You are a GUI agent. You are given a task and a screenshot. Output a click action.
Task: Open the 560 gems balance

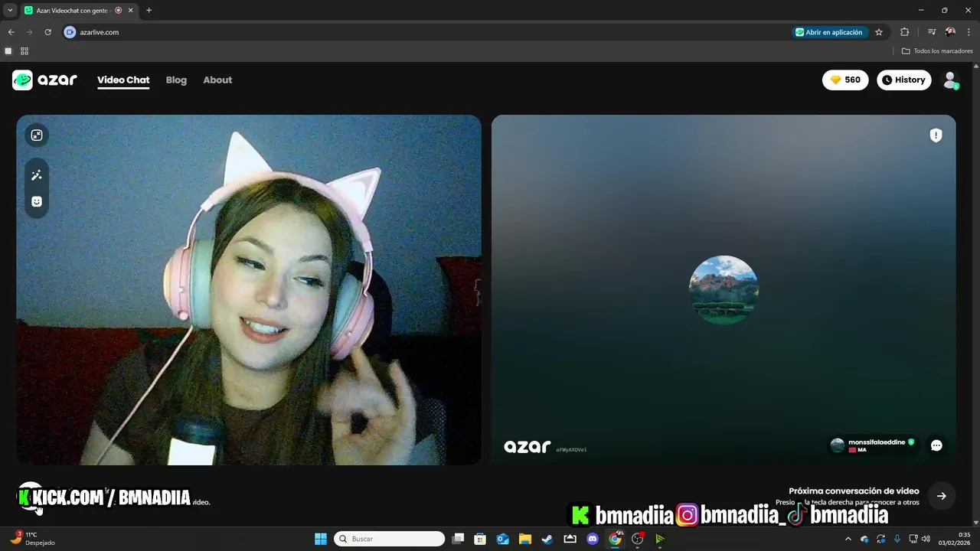tap(845, 80)
